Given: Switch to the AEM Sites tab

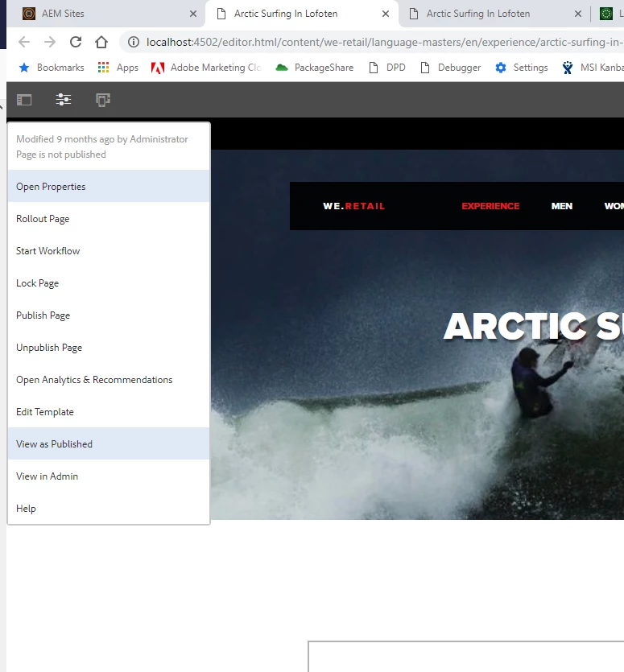Looking at the screenshot, I should click(x=106, y=14).
